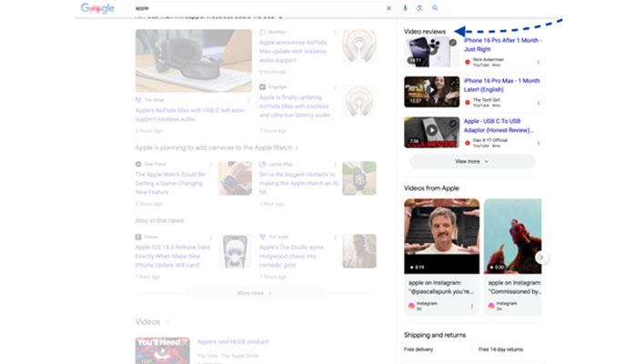Open options for the Nick Ackerman video

(538, 63)
